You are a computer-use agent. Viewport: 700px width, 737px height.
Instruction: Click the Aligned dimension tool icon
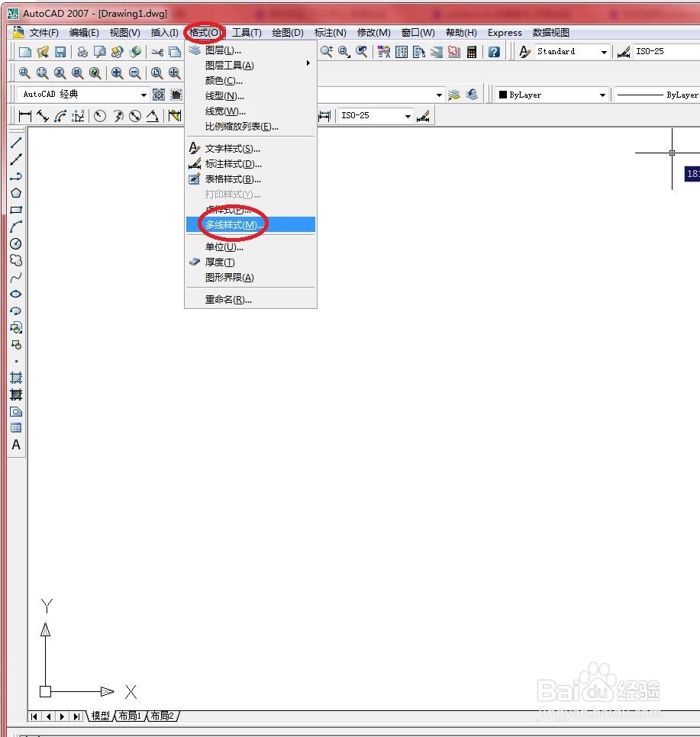tap(43, 116)
